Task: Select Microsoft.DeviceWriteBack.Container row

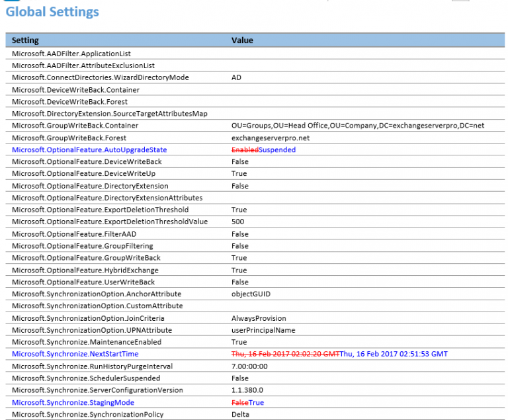Action: point(255,90)
